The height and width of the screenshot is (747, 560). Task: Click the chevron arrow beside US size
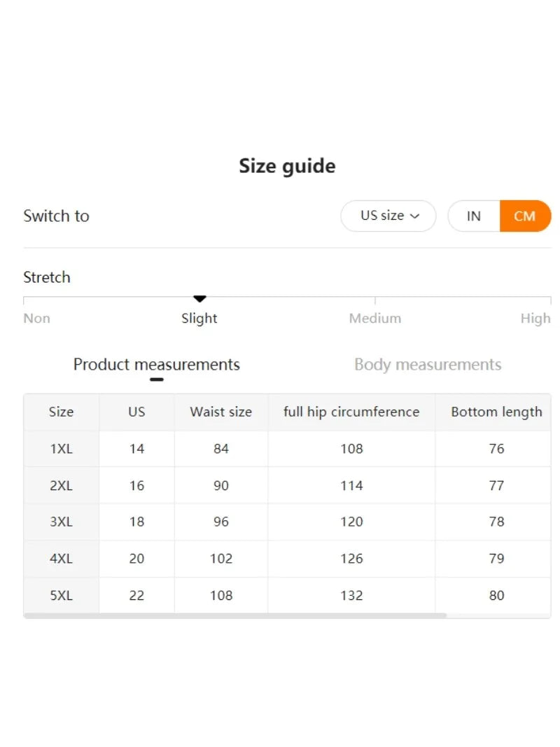tap(414, 216)
